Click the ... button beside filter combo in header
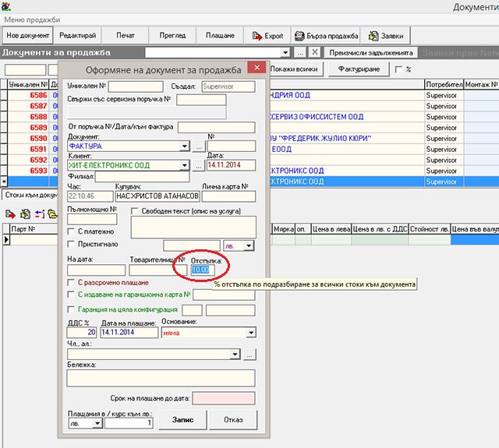499x448 pixels. 300,52
